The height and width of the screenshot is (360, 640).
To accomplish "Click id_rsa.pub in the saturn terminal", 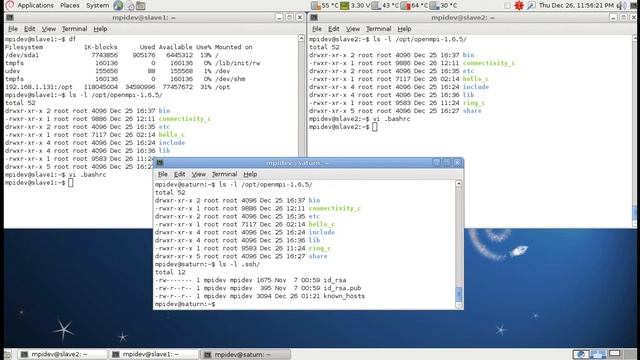I will [x=342, y=288].
